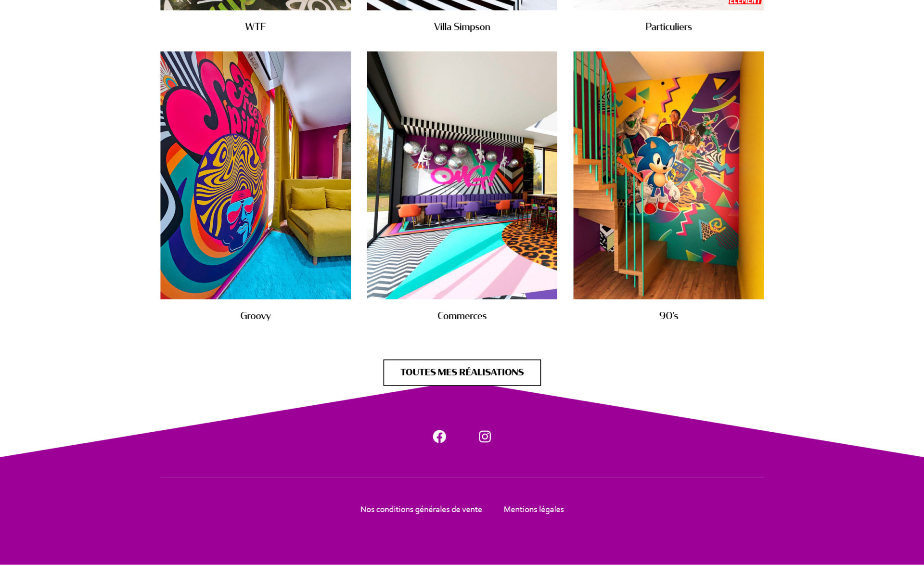Screen dimensions: 924x567
Task: Open the WTF gallery title
Action: [x=256, y=26]
